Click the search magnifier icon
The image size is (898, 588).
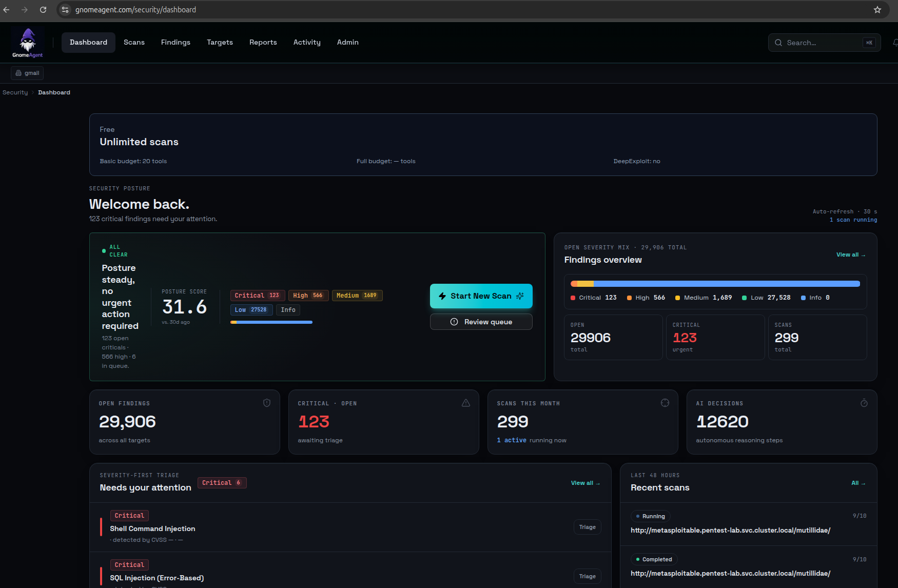coord(778,43)
